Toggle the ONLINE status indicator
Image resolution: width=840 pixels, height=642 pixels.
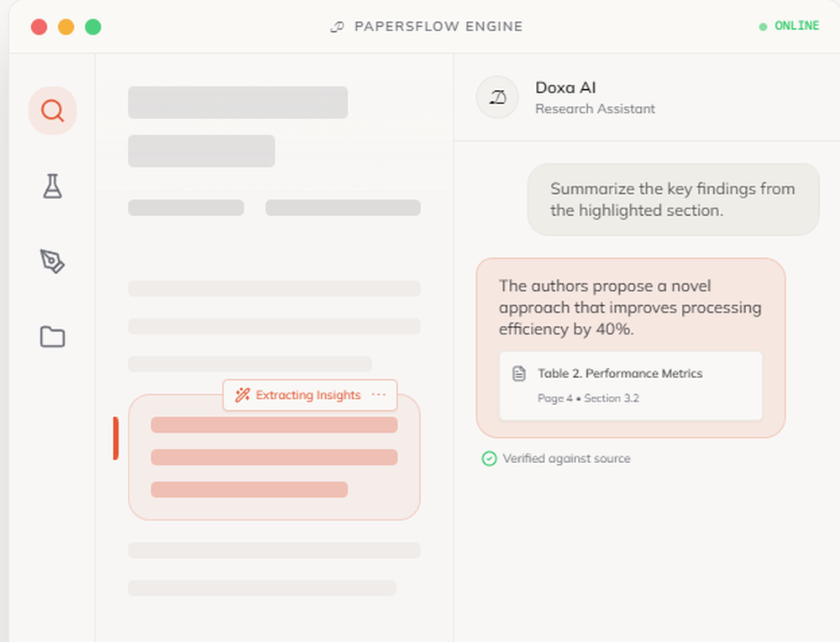click(795, 26)
